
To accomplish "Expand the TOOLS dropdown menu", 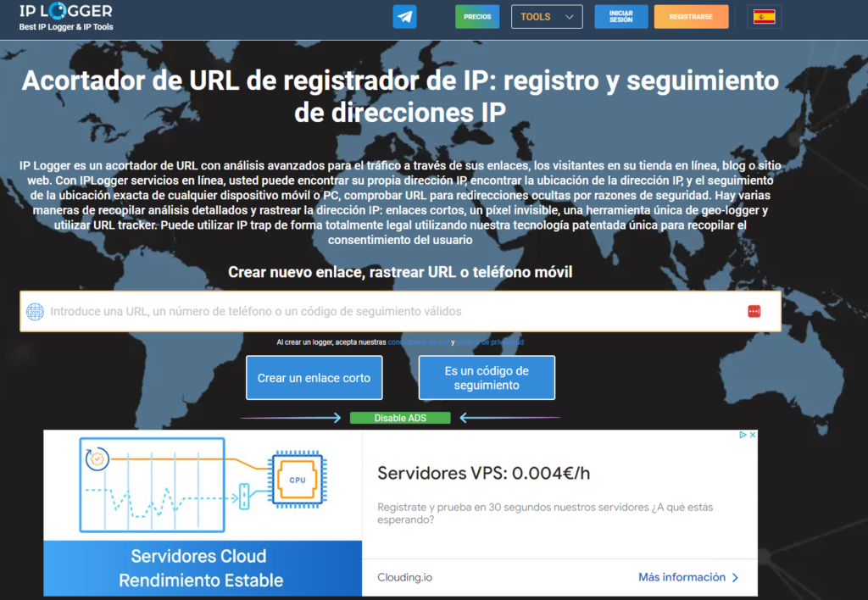I will point(547,17).
